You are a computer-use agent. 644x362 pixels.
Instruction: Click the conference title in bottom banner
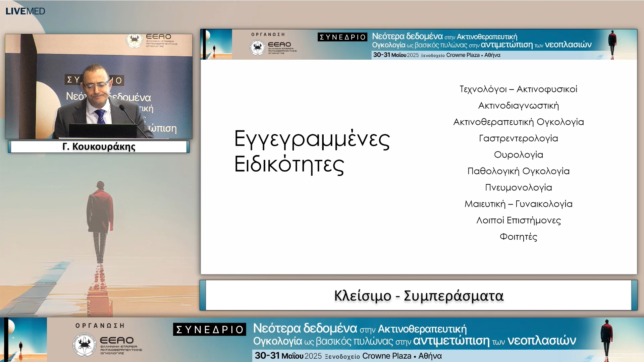tap(415, 335)
